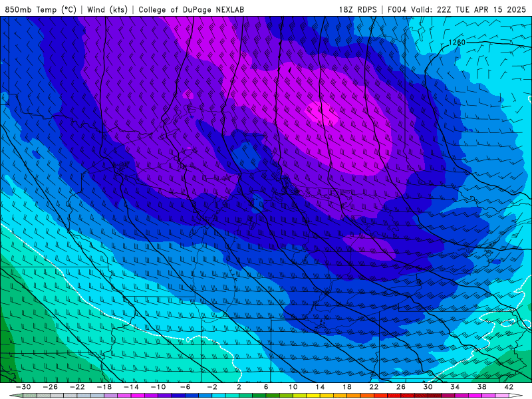Click the "18Z RDPS" model run label

[x=358, y=9]
